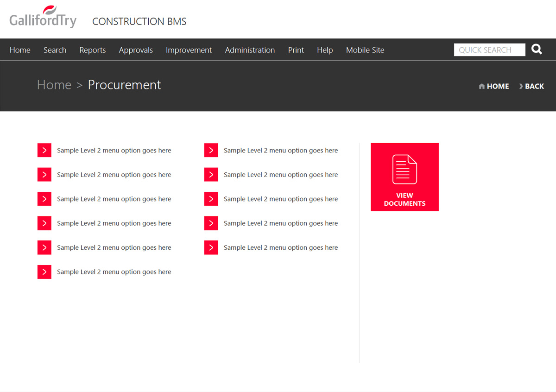Click the Galliford Try logo

point(43,17)
